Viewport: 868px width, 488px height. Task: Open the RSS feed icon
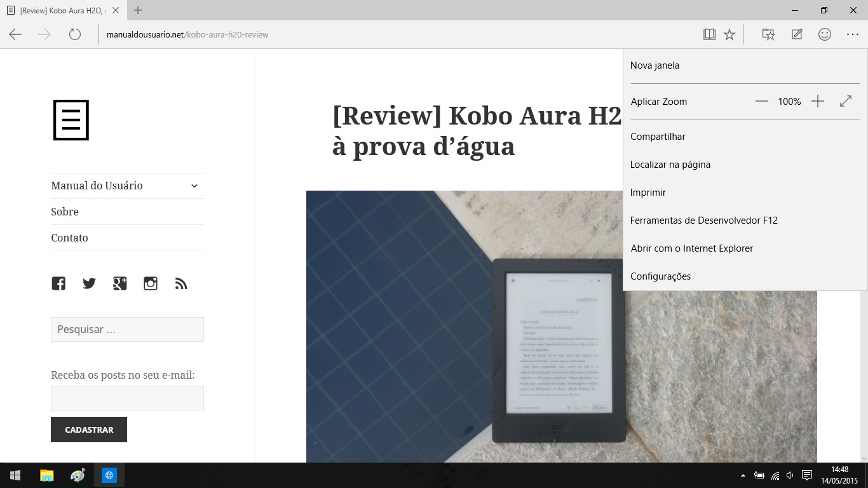(181, 283)
